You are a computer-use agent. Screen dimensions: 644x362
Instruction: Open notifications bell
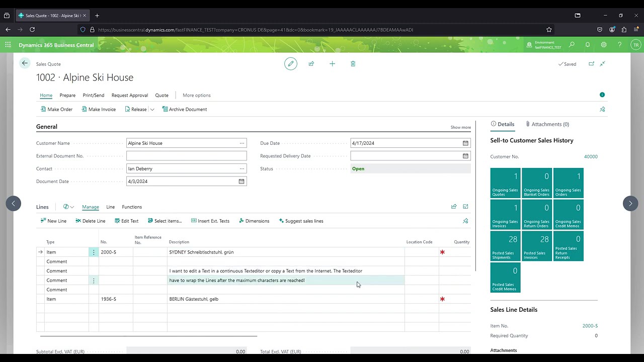[588, 45]
